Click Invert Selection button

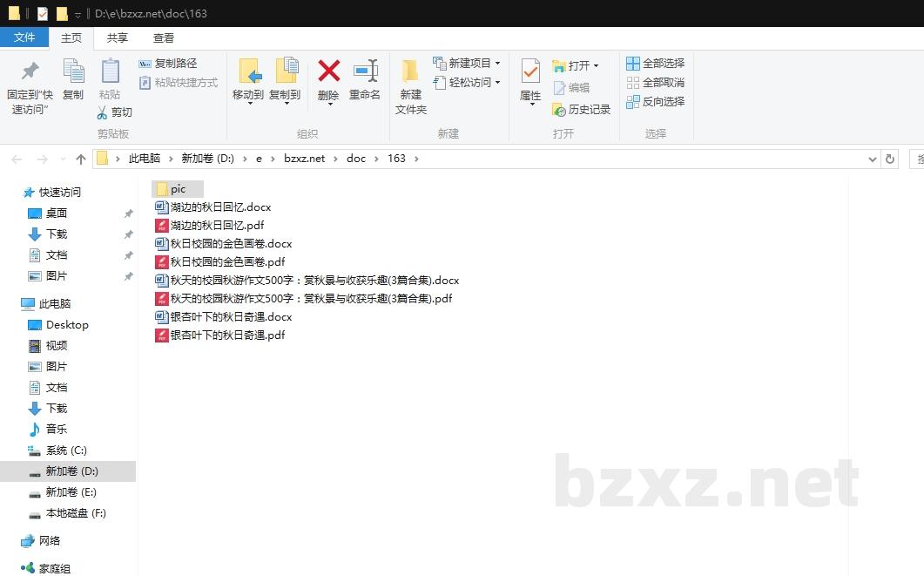pos(655,101)
